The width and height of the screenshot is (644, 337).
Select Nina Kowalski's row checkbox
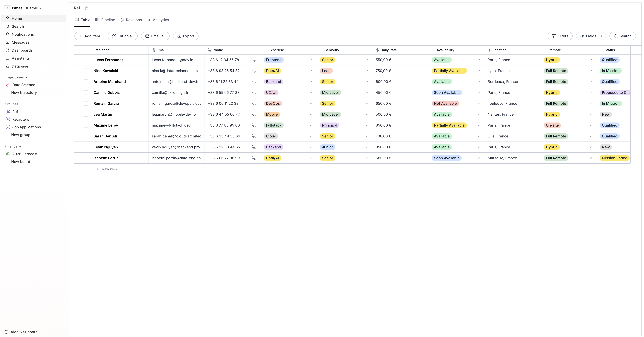(86, 71)
